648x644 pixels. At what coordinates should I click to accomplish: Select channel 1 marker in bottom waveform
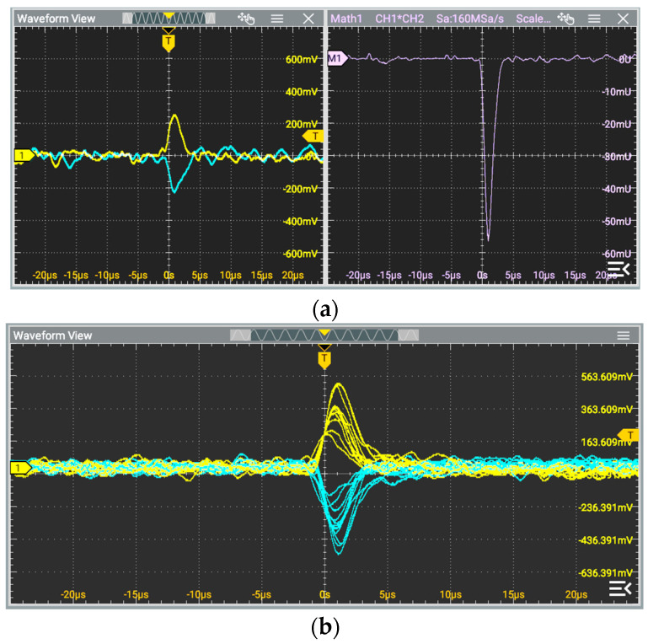(x=20, y=468)
